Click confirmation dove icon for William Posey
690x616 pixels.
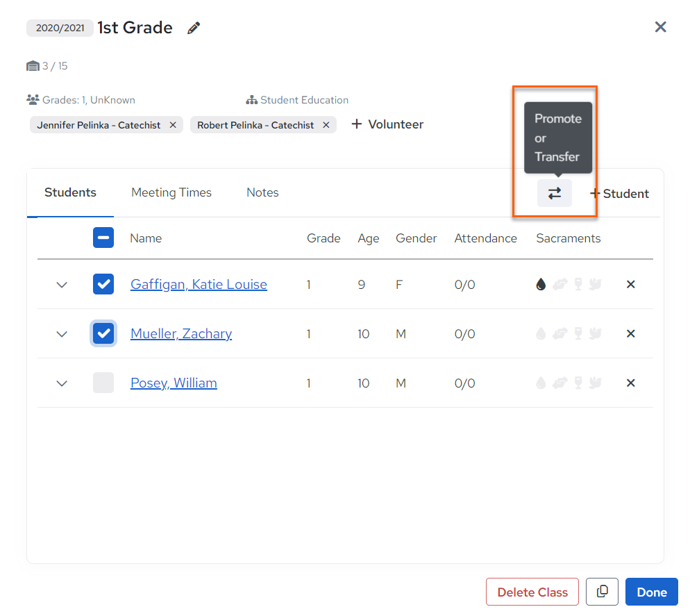596,383
